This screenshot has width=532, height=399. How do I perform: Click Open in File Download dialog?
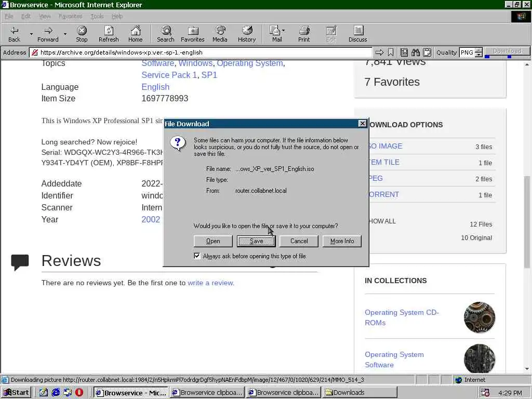point(213,241)
